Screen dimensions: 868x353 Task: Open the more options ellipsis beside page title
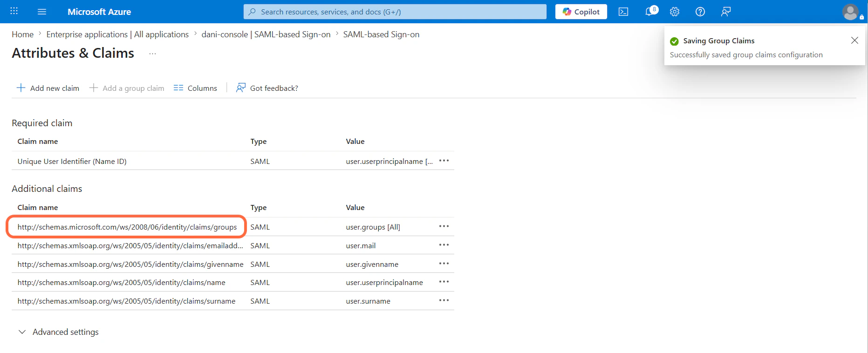152,54
